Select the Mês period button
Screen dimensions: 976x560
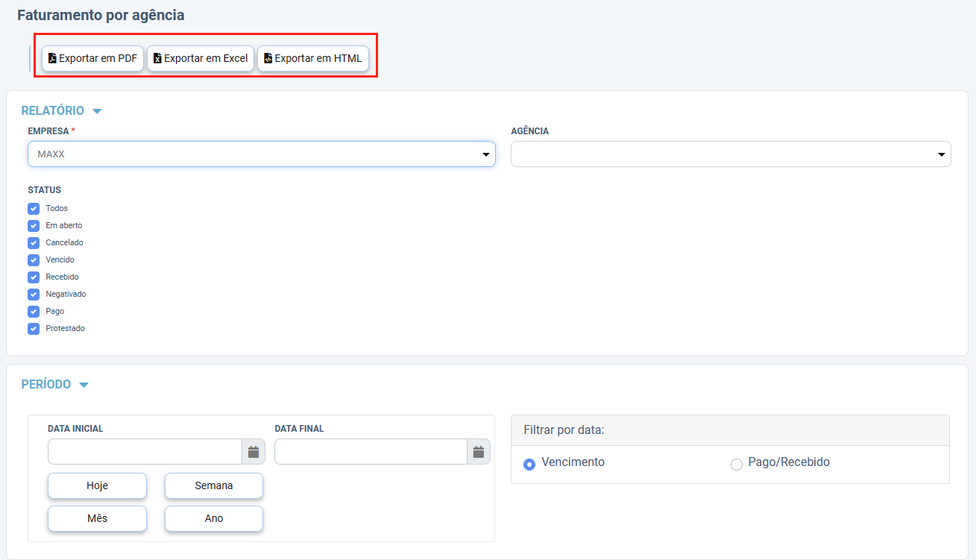[x=97, y=518]
